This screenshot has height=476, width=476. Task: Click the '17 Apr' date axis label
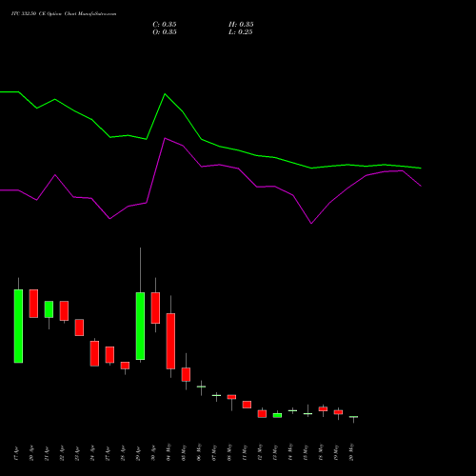pos(16,453)
